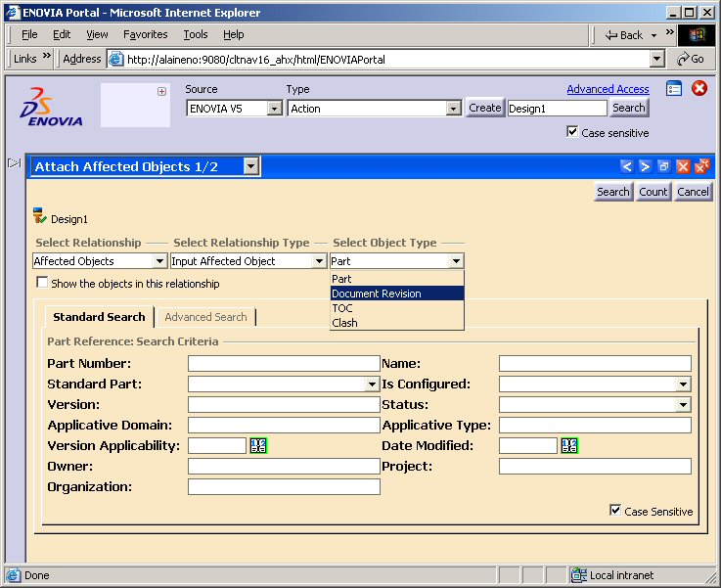Open the address bar history dropdown
The image size is (721, 588).
click(657, 59)
